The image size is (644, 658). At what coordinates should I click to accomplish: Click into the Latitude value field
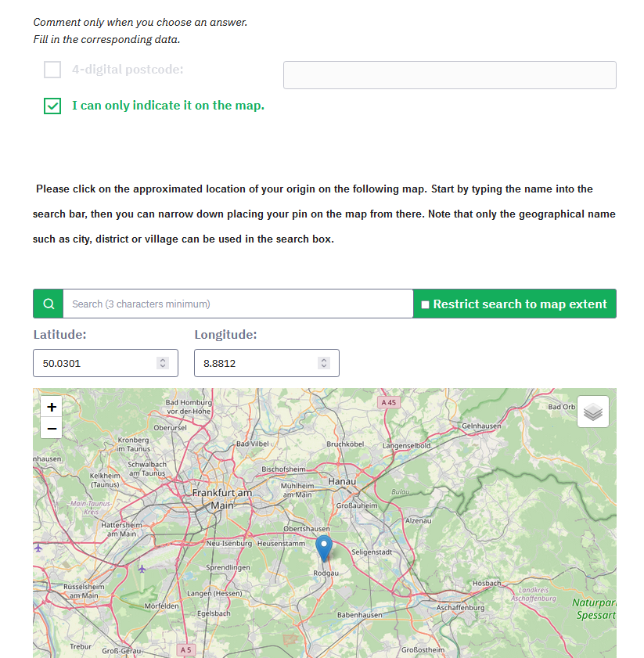click(x=94, y=363)
